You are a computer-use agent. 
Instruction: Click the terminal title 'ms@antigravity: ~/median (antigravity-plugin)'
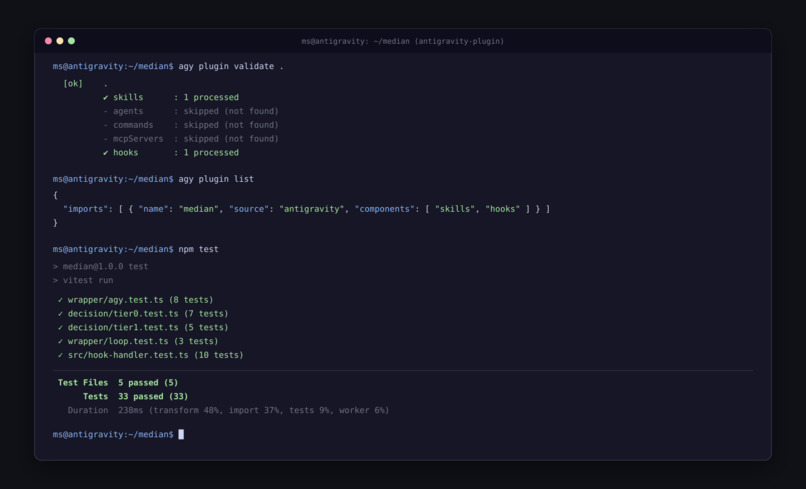pyautogui.click(x=402, y=41)
